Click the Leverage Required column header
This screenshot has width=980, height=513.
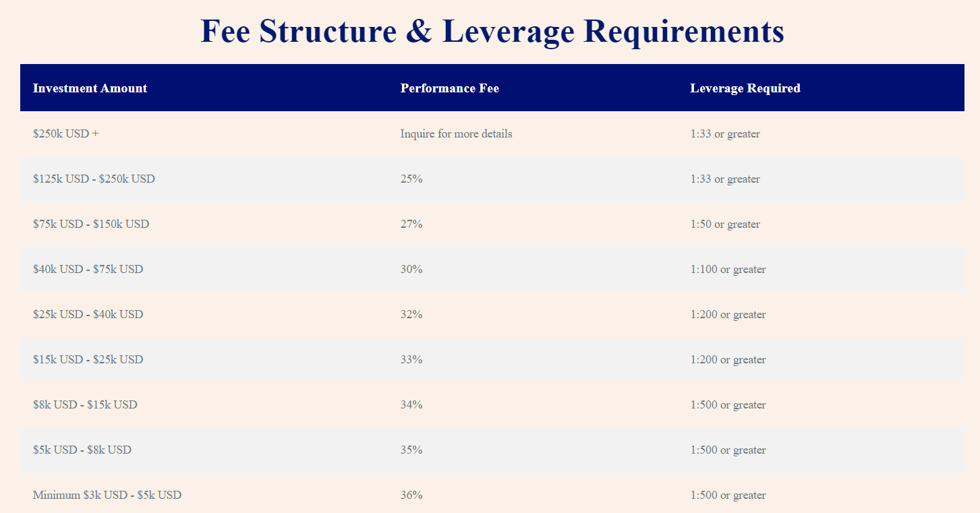click(x=745, y=88)
